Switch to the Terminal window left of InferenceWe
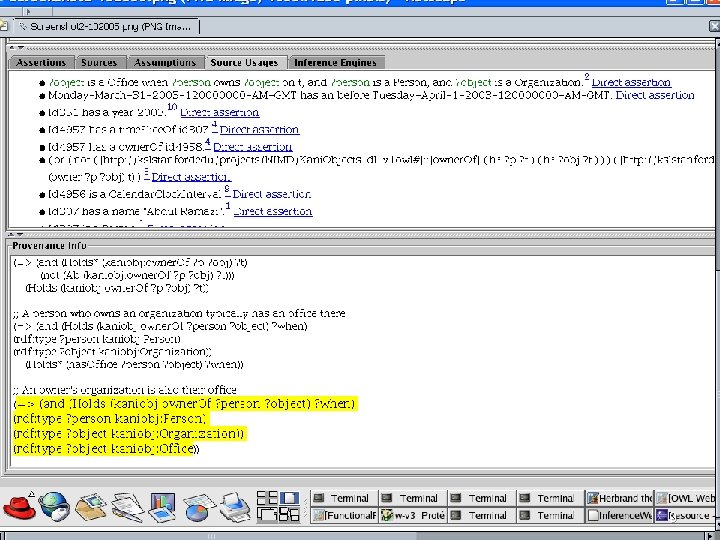This screenshot has width=720, height=540. pyautogui.click(x=551, y=515)
